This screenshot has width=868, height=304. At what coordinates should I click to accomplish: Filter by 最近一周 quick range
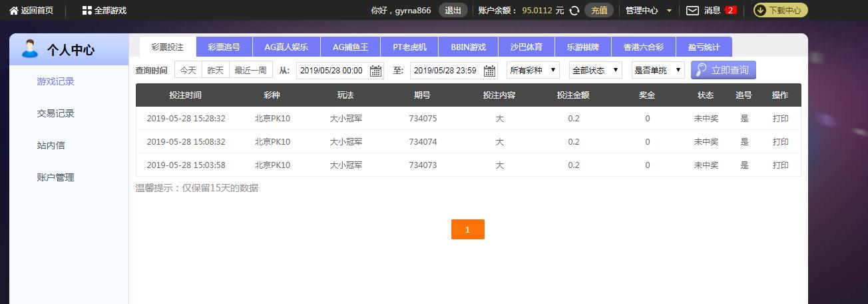(x=251, y=70)
